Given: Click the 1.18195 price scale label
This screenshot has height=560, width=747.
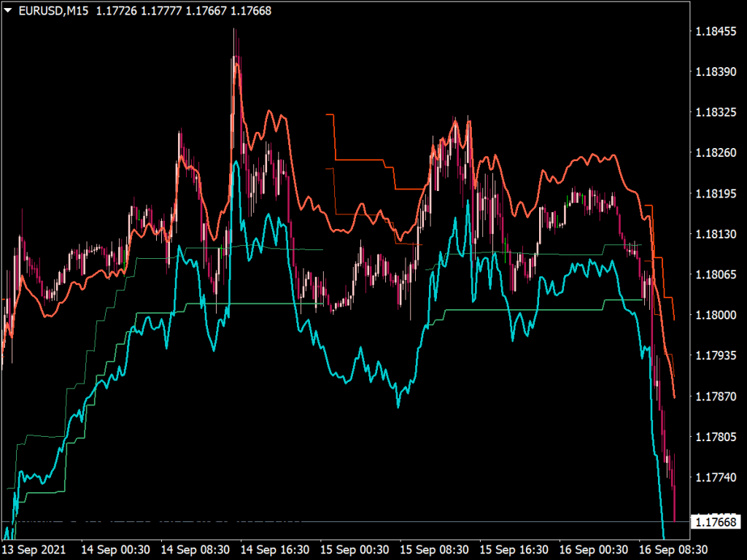Looking at the screenshot, I should (716, 194).
